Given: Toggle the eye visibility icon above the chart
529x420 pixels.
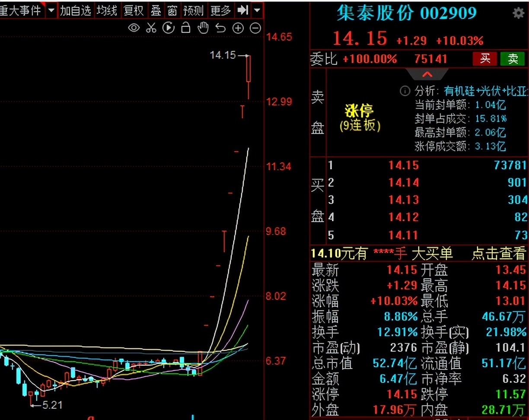Looking at the screenshot, I should click(134, 29).
